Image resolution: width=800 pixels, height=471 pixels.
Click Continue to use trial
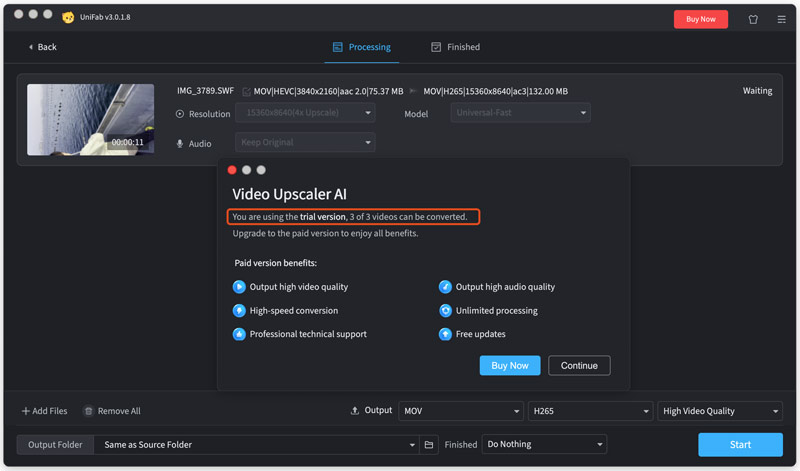pyautogui.click(x=579, y=365)
